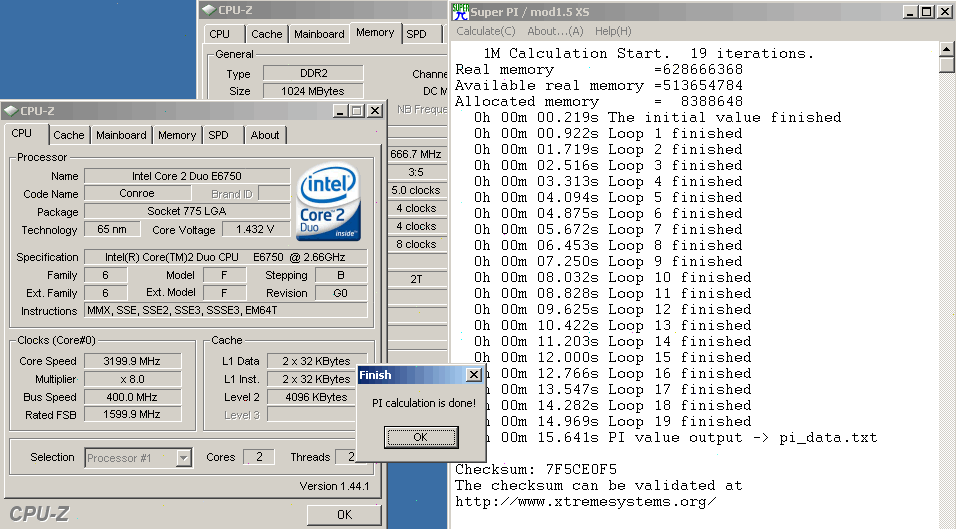
Task: Click the Super PI scrollbar up arrow
Action: [x=947, y=49]
